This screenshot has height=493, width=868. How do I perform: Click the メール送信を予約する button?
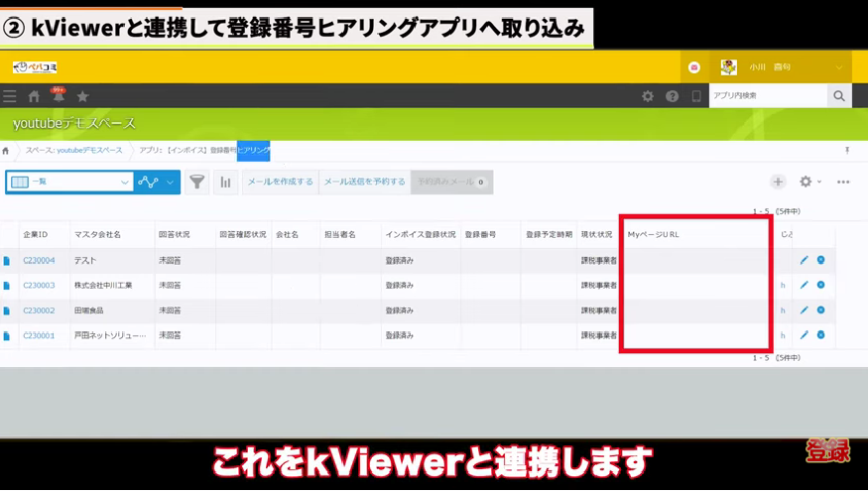point(364,182)
